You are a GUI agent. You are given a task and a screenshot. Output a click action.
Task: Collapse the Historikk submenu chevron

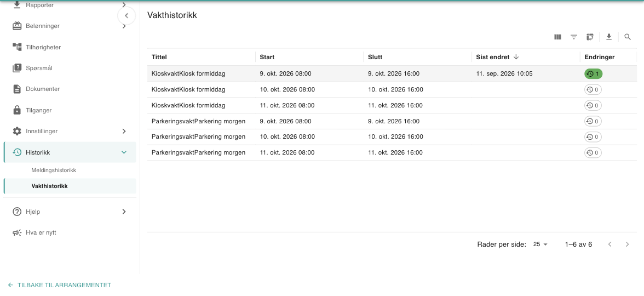point(124,152)
